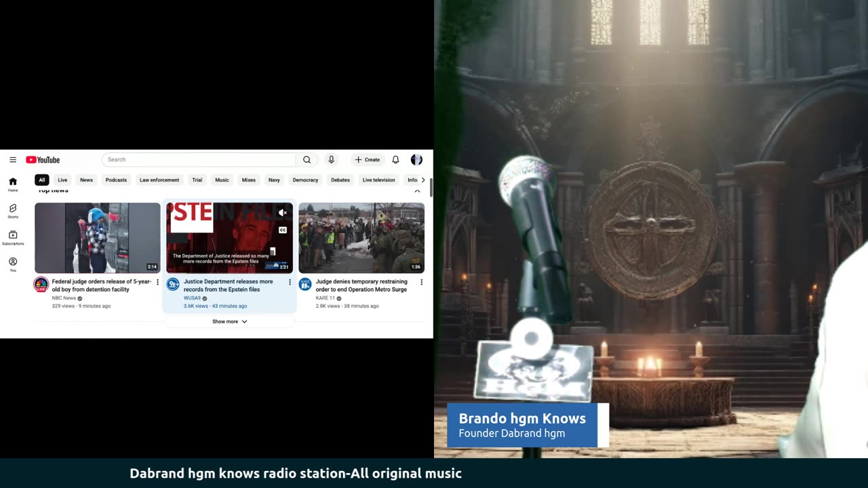The width and height of the screenshot is (868, 488).
Task: Unmute the Epstein files video preview
Action: pos(283,213)
